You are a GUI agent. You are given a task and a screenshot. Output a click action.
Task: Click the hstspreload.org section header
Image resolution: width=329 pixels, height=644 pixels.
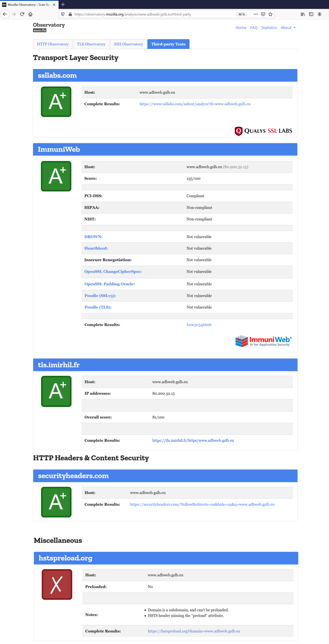tap(166, 558)
